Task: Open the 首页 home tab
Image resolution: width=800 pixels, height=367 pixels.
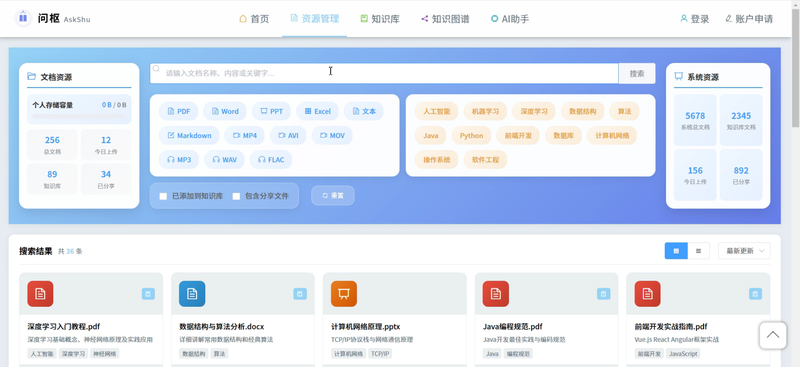Action: [254, 19]
